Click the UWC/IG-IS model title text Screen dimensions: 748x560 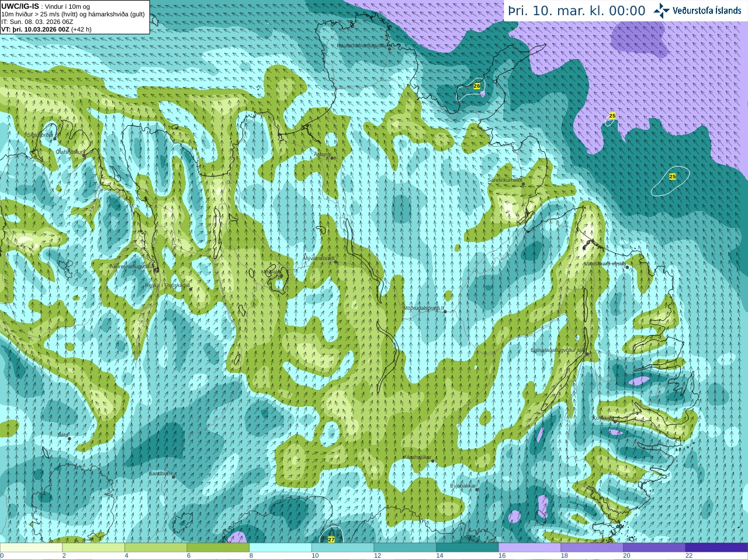pyautogui.click(x=20, y=6)
